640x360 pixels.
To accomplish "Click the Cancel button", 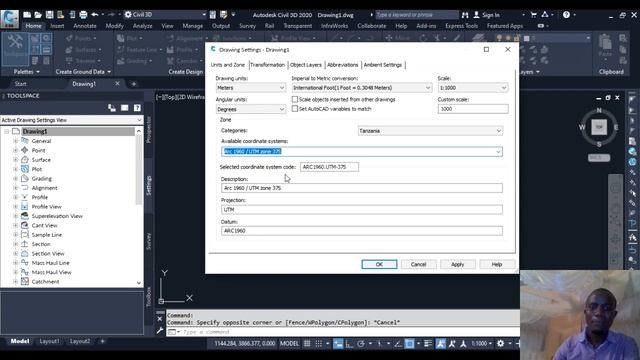I will coord(418,264).
